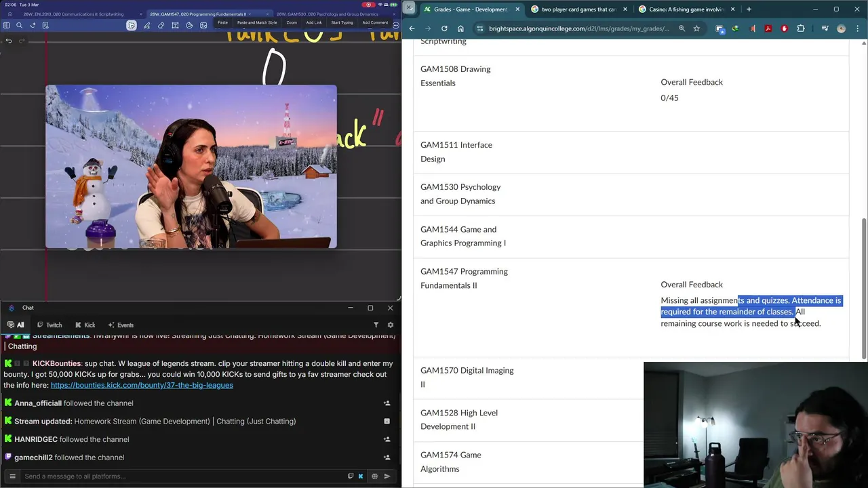Switch to two player card games browser tab
The width and height of the screenshot is (868, 488).
(578, 9)
